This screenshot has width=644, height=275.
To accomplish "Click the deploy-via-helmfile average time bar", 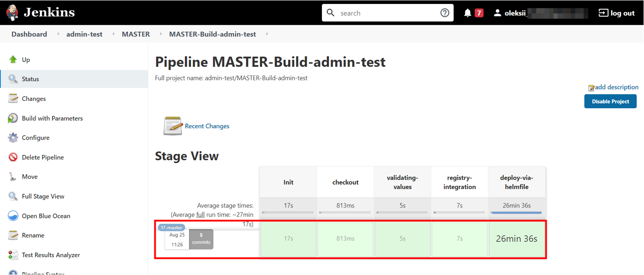I will point(516,213).
